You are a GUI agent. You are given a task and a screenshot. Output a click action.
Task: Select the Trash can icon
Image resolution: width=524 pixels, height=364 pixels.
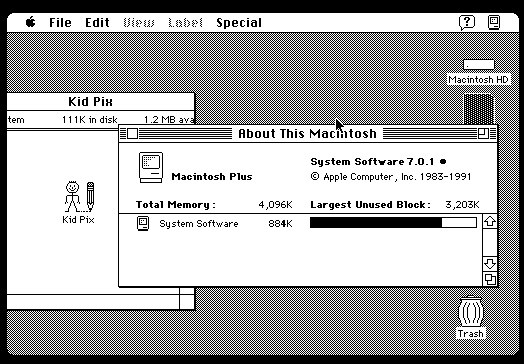(x=471, y=312)
